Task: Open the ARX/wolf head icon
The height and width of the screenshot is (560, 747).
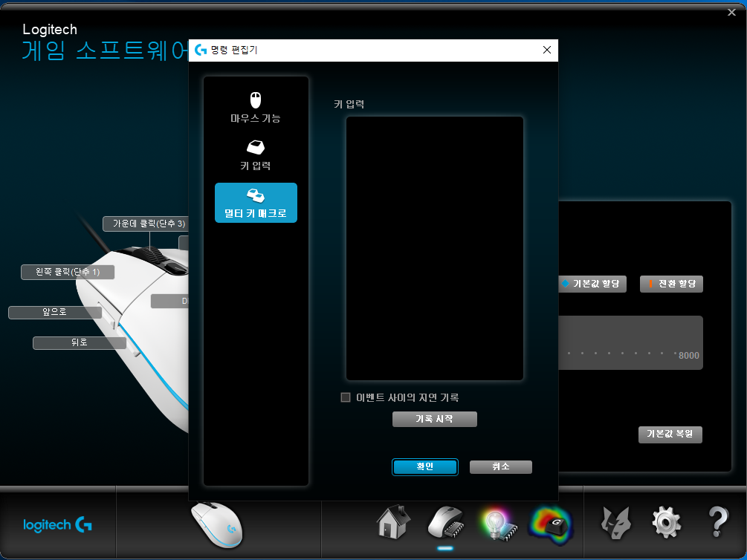Action: [x=615, y=523]
